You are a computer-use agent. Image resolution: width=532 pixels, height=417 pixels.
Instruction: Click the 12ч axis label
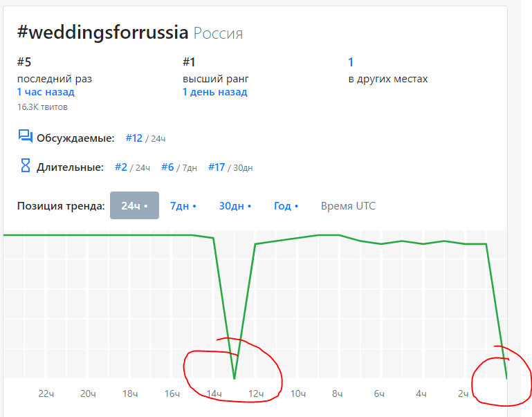pos(256,393)
